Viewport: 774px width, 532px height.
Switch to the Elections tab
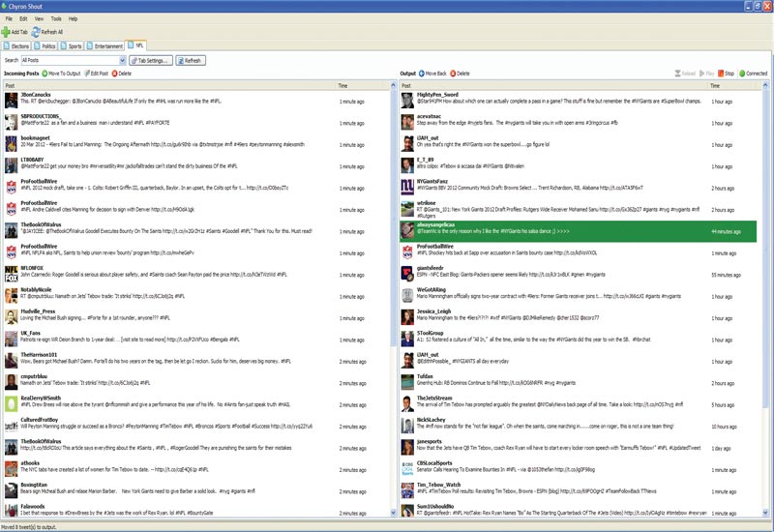click(16, 45)
